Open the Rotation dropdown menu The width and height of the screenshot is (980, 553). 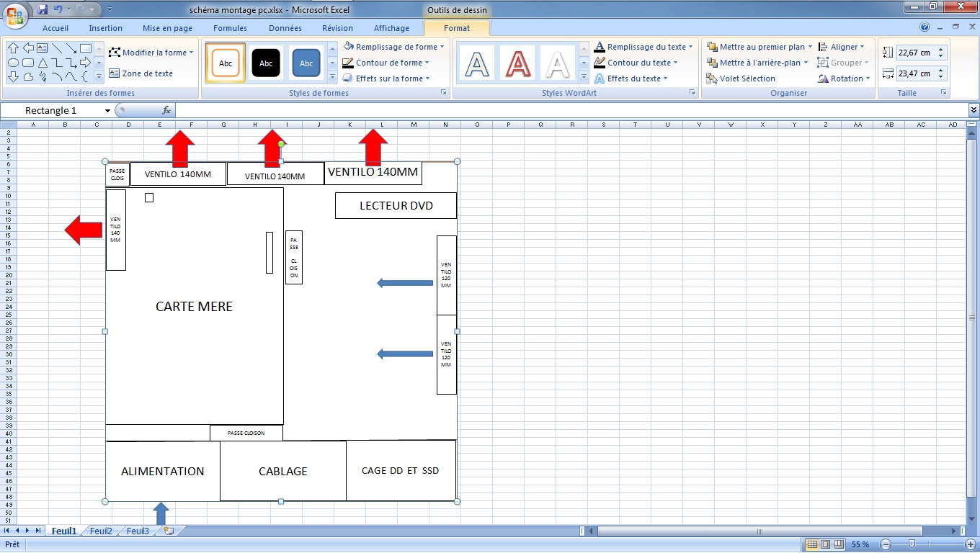[x=845, y=78]
